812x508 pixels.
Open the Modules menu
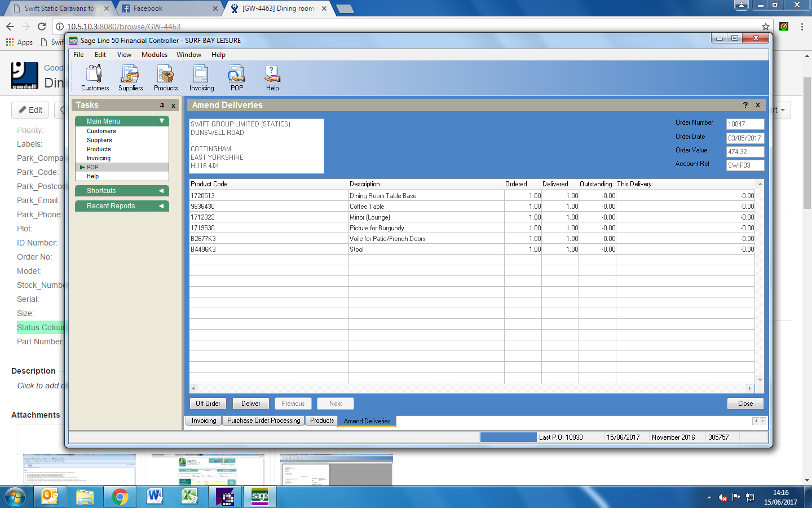click(x=154, y=55)
